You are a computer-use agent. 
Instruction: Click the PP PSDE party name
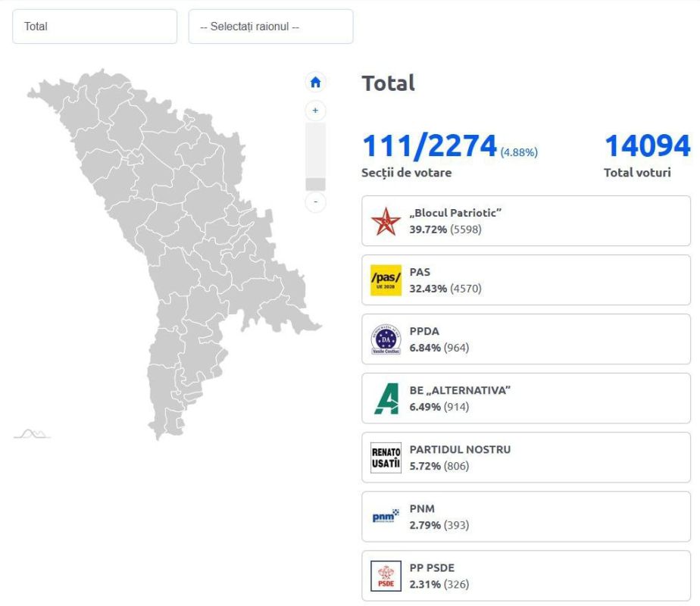(432, 567)
